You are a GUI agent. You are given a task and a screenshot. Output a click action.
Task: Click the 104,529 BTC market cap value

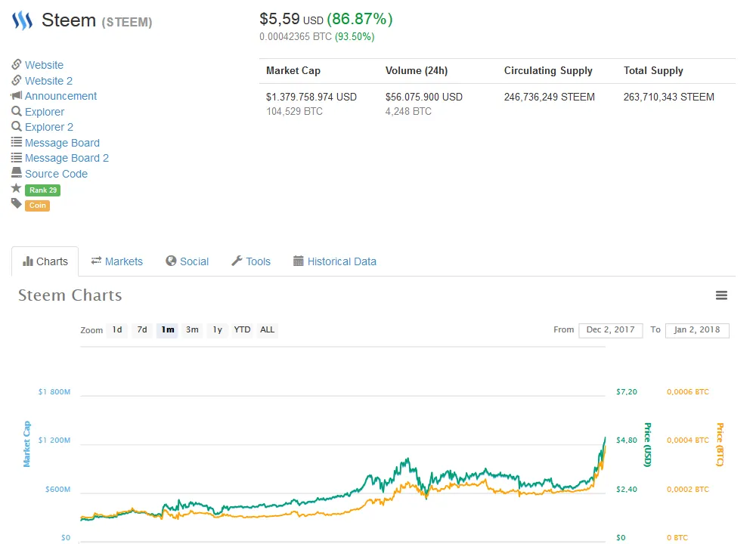(295, 111)
